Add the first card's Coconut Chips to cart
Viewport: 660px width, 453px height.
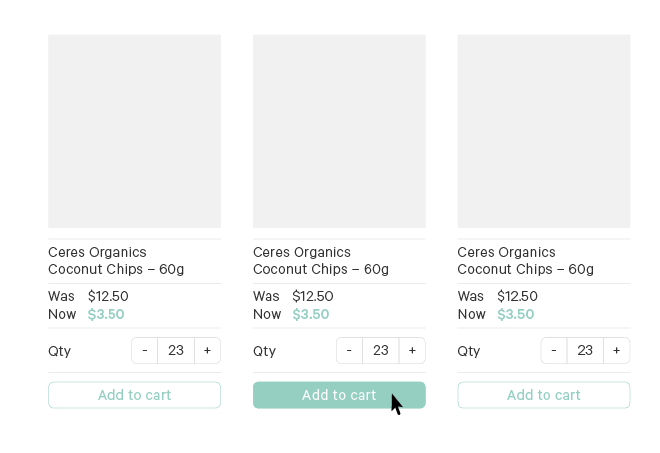coord(134,395)
